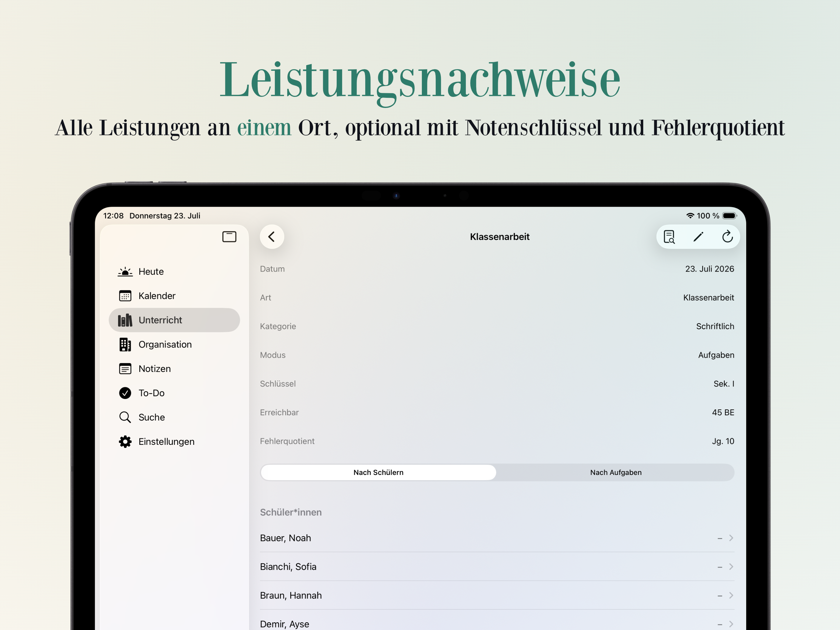This screenshot has width=840, height=630.
Task: Select the Fehlerquotient value Jg. 10
Action: [723, 441]
